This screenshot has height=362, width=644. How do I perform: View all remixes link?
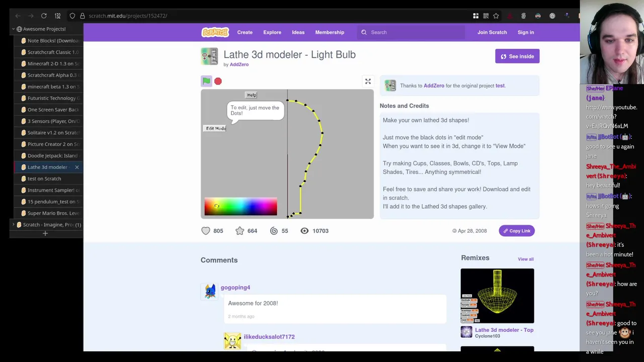(526, 259)
